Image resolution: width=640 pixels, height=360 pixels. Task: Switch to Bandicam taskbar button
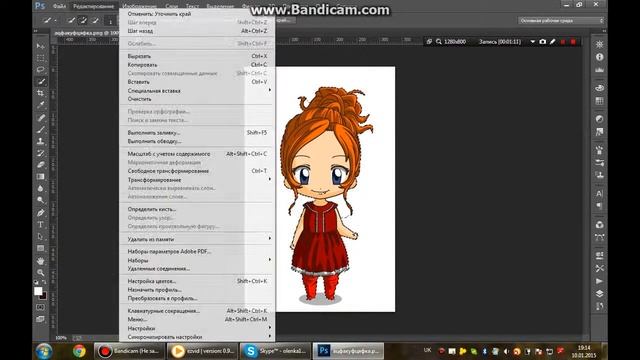[x=129, y=351]
